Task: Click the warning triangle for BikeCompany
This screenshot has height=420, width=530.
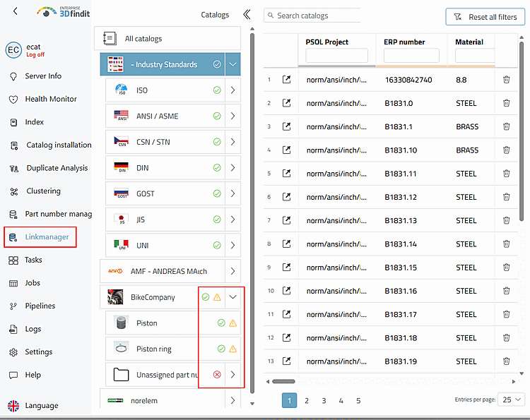Action: 217,297
